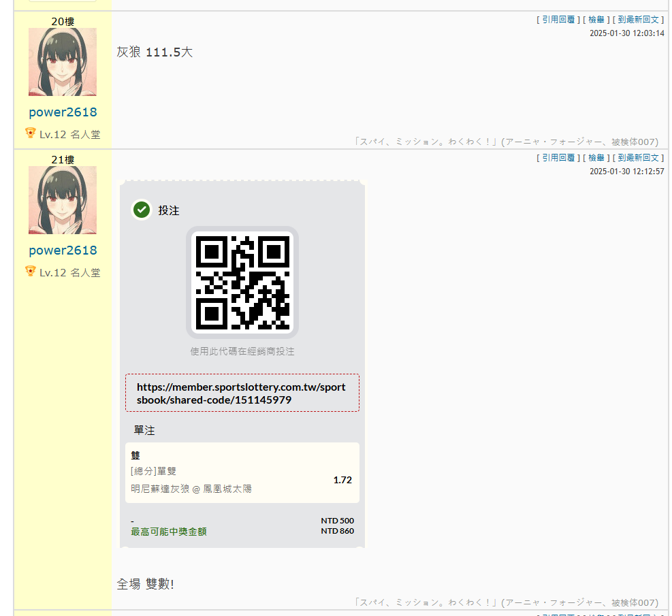Click timestamp 2025-01-30 12:12:57
The image size is (672, 616).
[x=627, y=172]
